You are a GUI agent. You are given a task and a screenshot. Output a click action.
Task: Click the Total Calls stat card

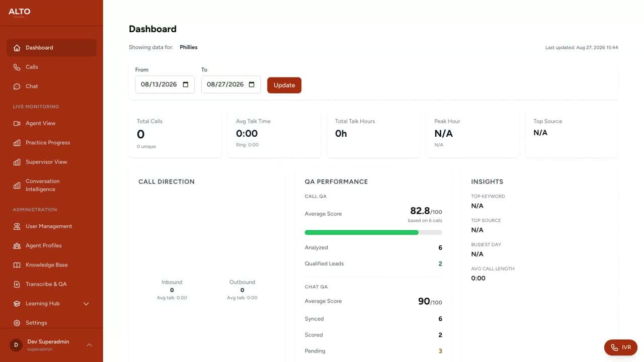pos(175,135)
